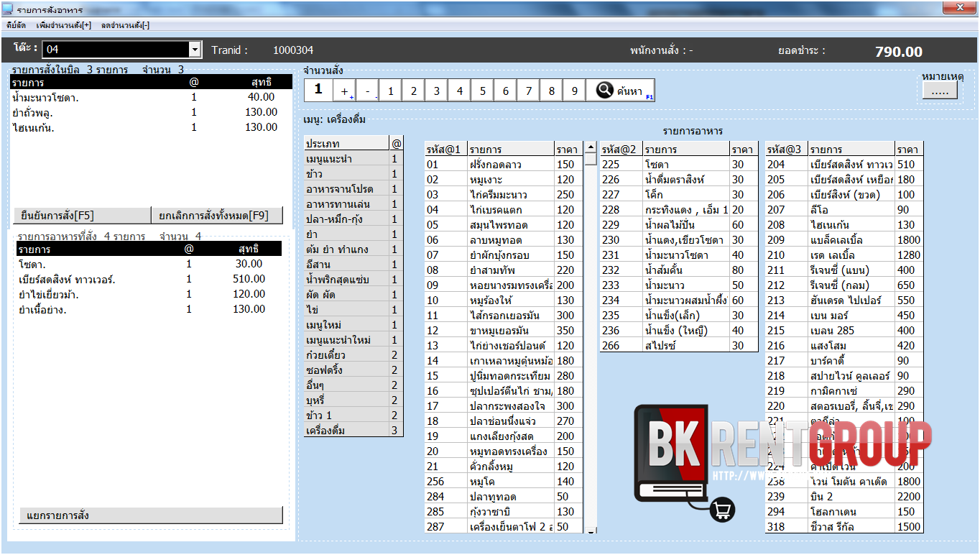Screen dimensions: 980x555
Task: Click ยกเลิกการสั่งทั้งหมด[F9] cancel all button
Action: pyautogui.click(x=217, y=216)
